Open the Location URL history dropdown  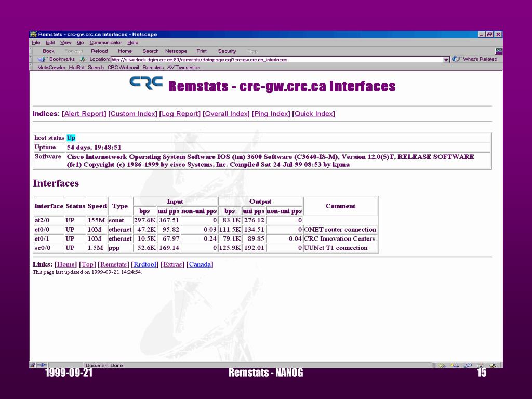pyautogui.click(x=446, y=60)
